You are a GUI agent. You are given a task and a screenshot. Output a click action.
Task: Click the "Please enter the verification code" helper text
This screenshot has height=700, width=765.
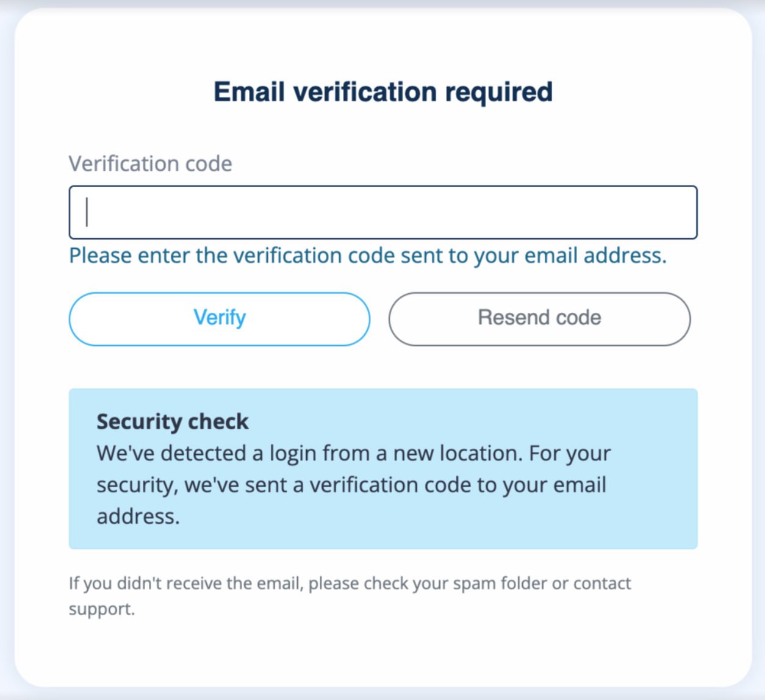pyautogui.click(x=367, y=255)
